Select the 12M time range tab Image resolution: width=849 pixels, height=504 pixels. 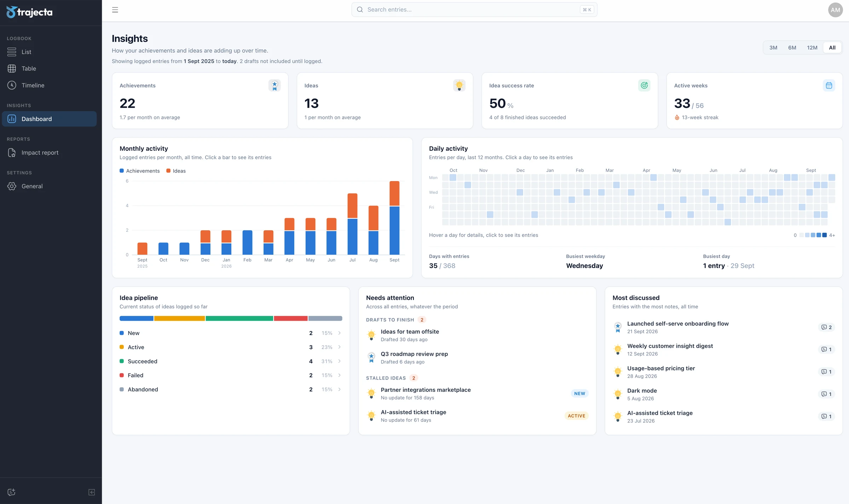click(812, 47)
